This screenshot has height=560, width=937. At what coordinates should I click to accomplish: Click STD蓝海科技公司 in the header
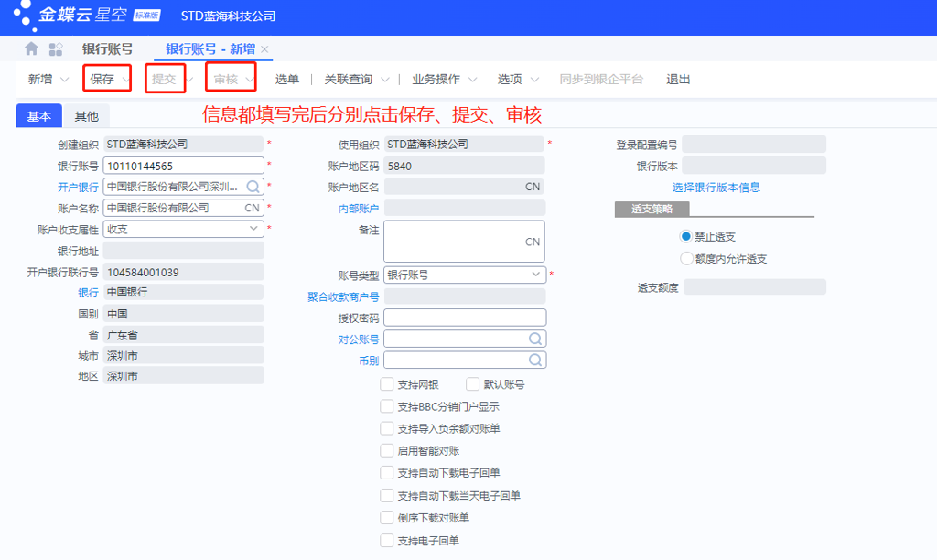(228, 16)
